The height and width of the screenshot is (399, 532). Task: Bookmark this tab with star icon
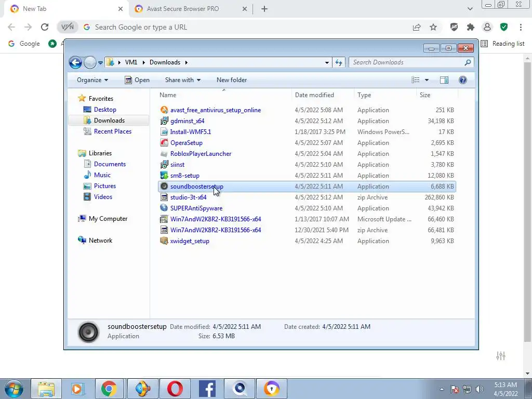(433, 27)
